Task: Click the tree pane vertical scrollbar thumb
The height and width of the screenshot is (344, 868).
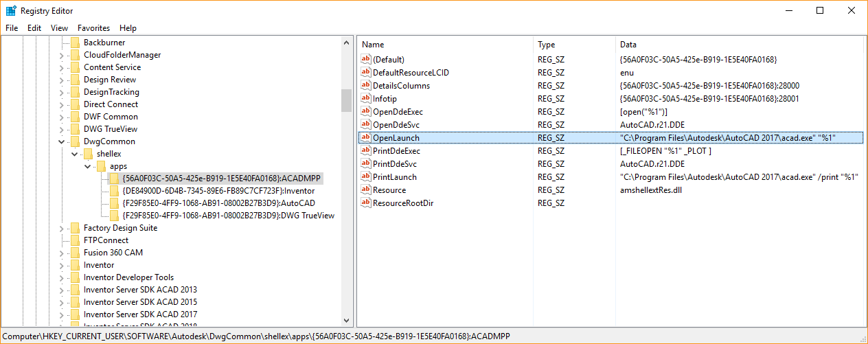Action: (347, 100)
